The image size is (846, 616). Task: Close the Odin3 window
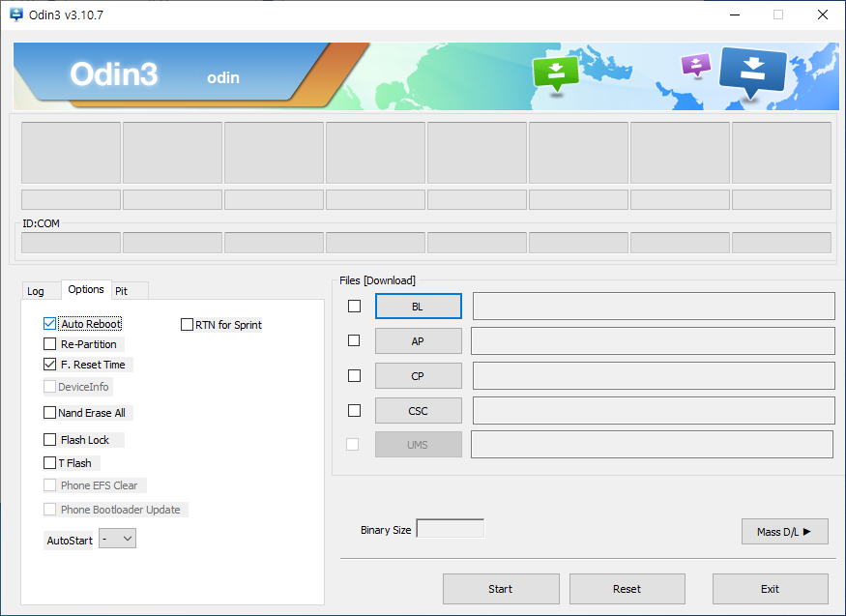[822, 15]
